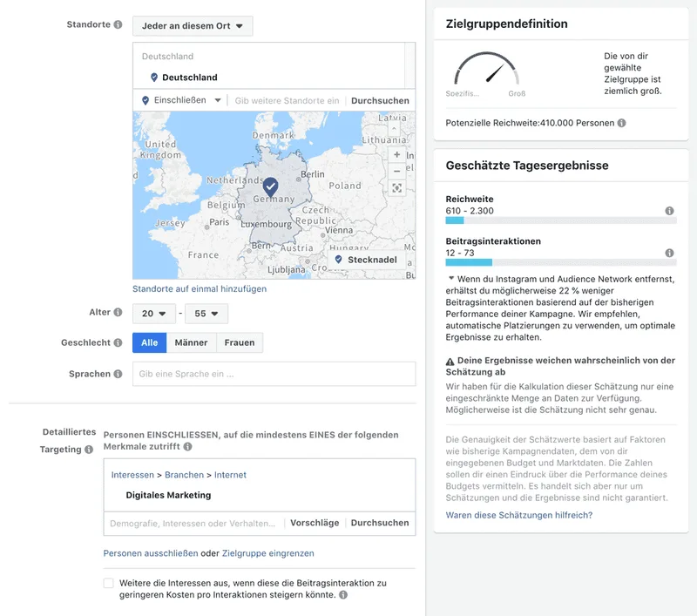
Task: Select Frauen gender option
Action: (240, 342)
